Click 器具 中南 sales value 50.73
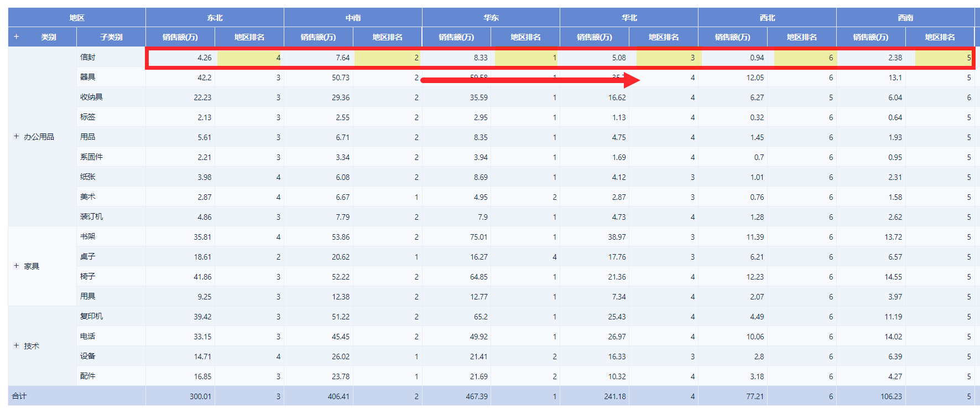The image size is (980, 408). tap(341, 78)
